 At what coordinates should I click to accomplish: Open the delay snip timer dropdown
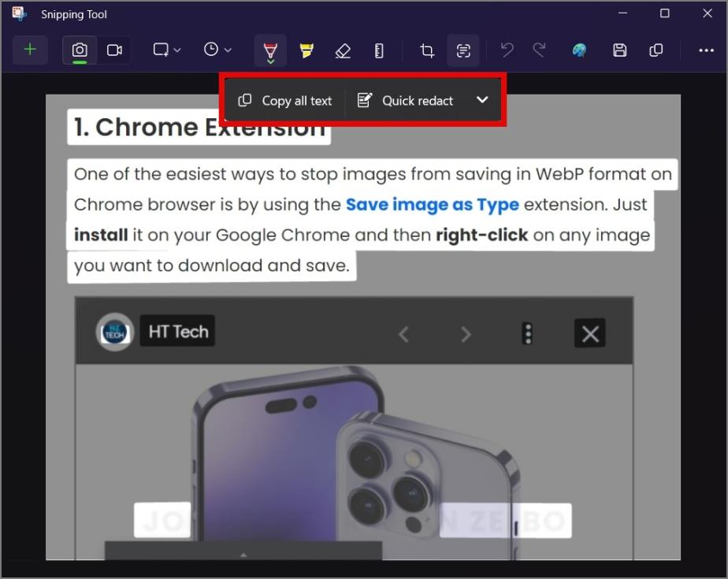click(217, 50)
